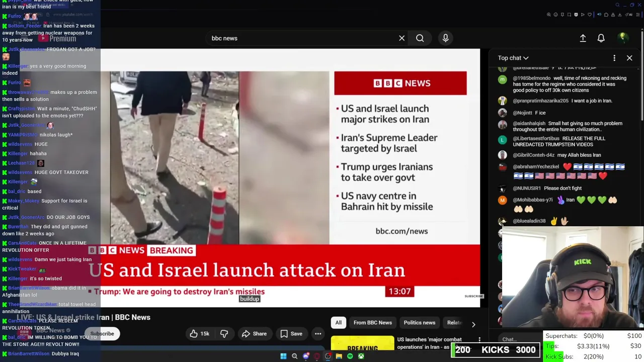The height and width of the screenshot is (362, 644).
Task: Open YouTube notifications bell
Action: click(601, 38)
